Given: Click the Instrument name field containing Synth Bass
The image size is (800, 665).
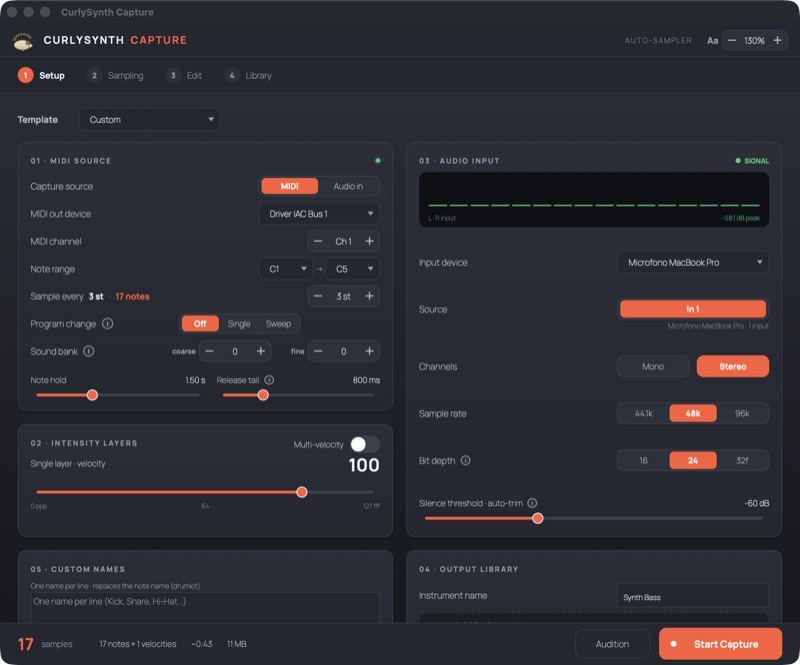Looking at the screenshot, I should point(693,597).
